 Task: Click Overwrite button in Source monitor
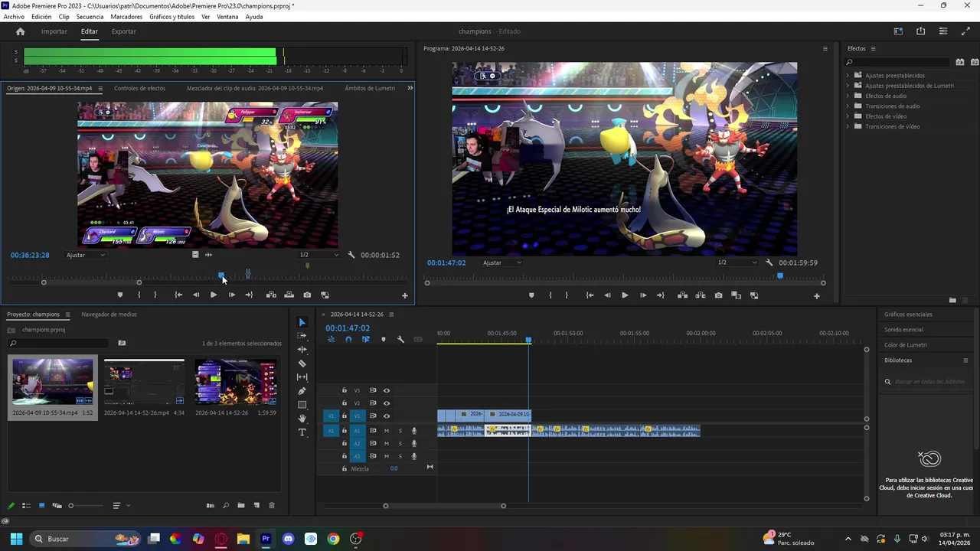click(289, 295)
